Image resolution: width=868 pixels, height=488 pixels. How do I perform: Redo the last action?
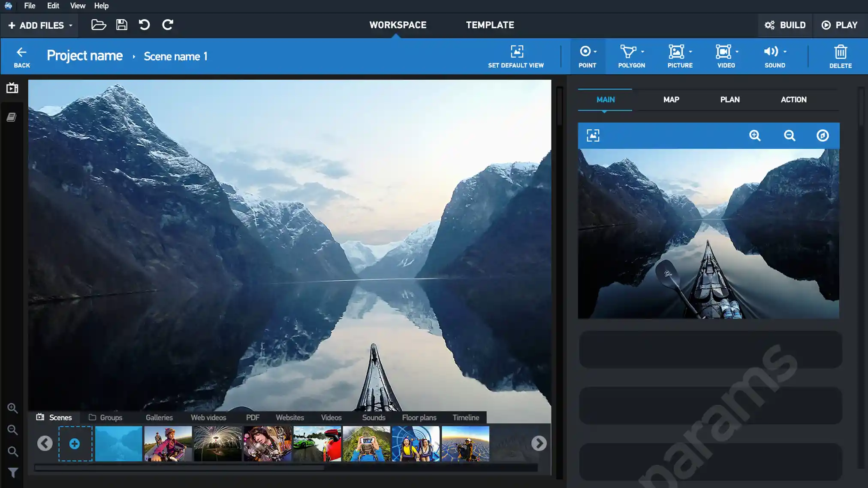tap(168, 25)
